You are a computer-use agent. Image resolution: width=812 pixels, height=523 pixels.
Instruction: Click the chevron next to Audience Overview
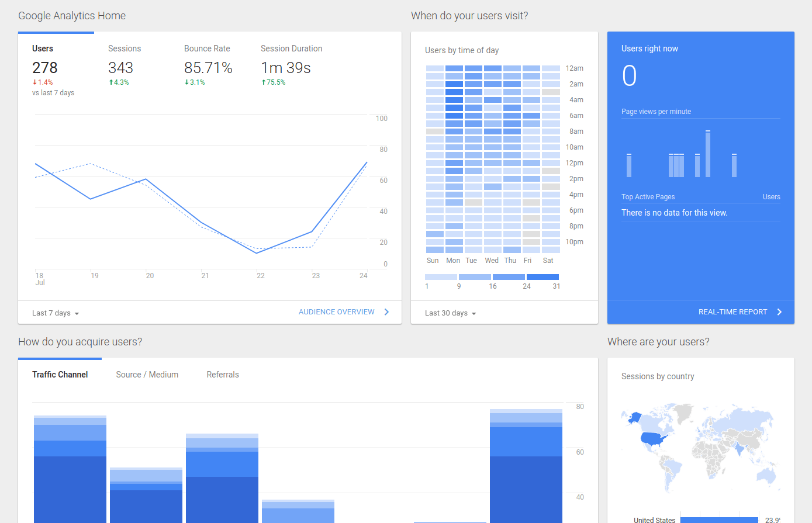point(386,312)
